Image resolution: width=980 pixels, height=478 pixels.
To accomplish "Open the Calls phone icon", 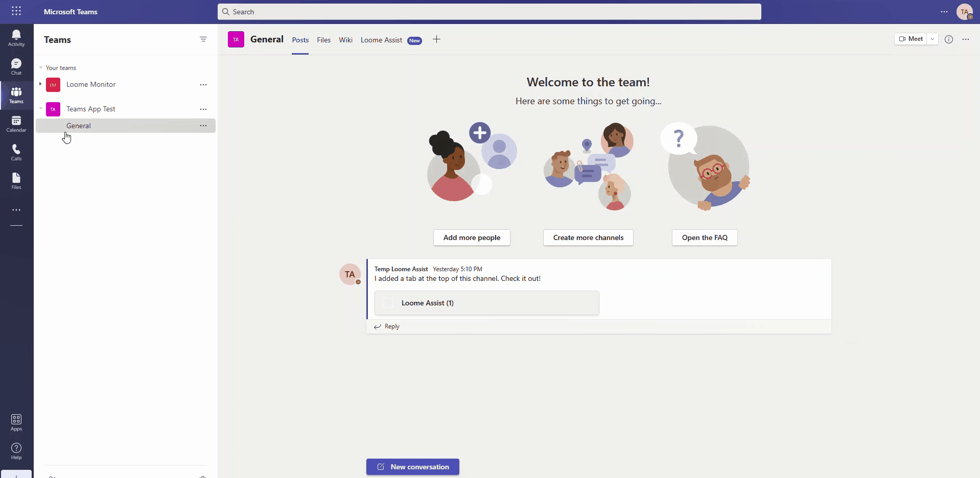I will 16,152.
